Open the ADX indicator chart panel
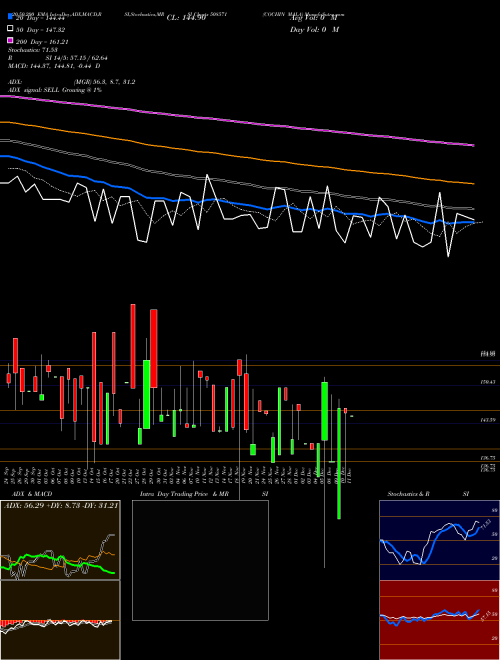500x660 pixels. 60,540
